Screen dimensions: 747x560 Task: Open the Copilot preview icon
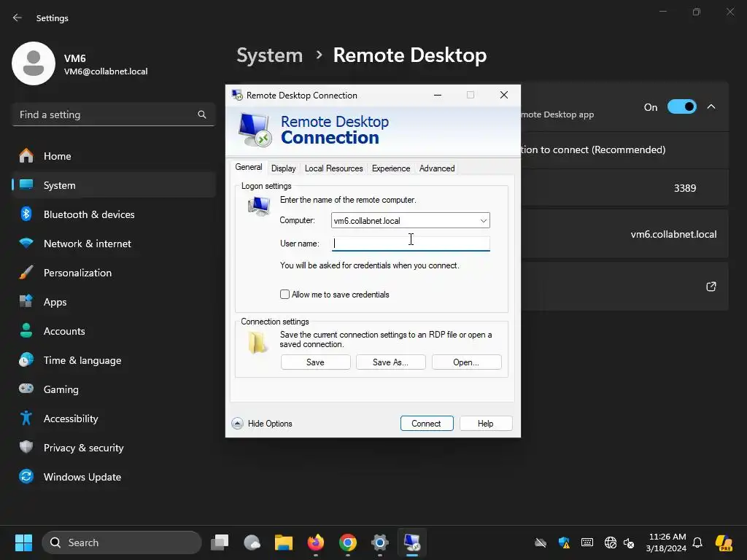[724, 542]
